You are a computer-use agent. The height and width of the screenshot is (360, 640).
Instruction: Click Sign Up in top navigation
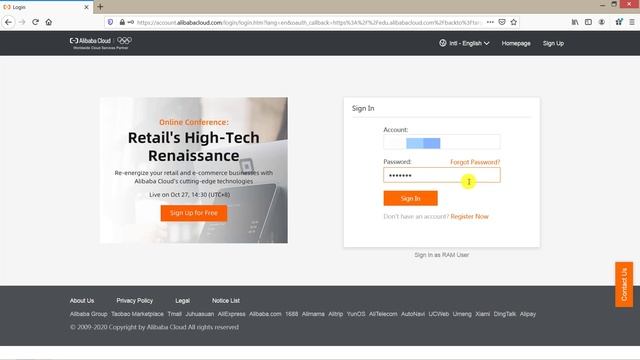point(553,43)
